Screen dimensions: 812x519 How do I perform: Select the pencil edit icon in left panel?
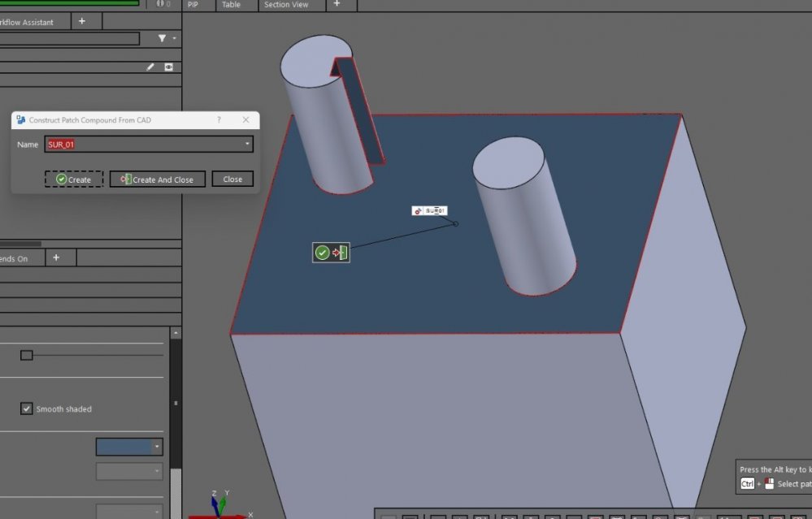(x=148, y=67)
